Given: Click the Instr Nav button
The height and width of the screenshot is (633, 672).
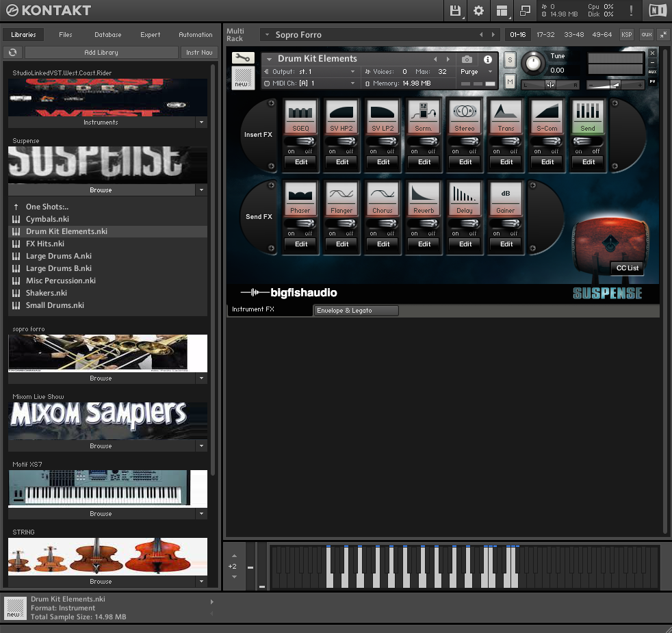Looking at the screenshot, I should click(199, 52).
